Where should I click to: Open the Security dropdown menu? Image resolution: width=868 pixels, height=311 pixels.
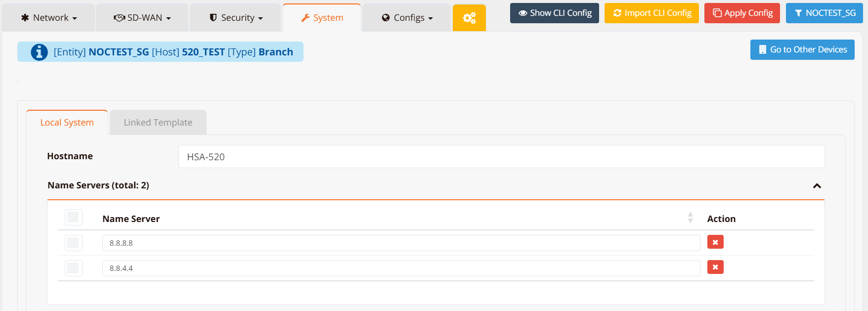point(236,18)
